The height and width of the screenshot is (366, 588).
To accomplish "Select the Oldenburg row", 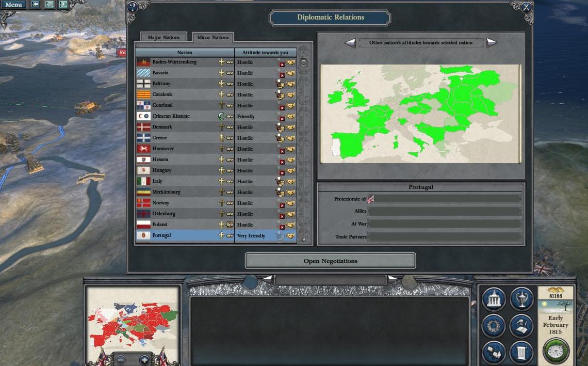I will [x=216, y=214].
